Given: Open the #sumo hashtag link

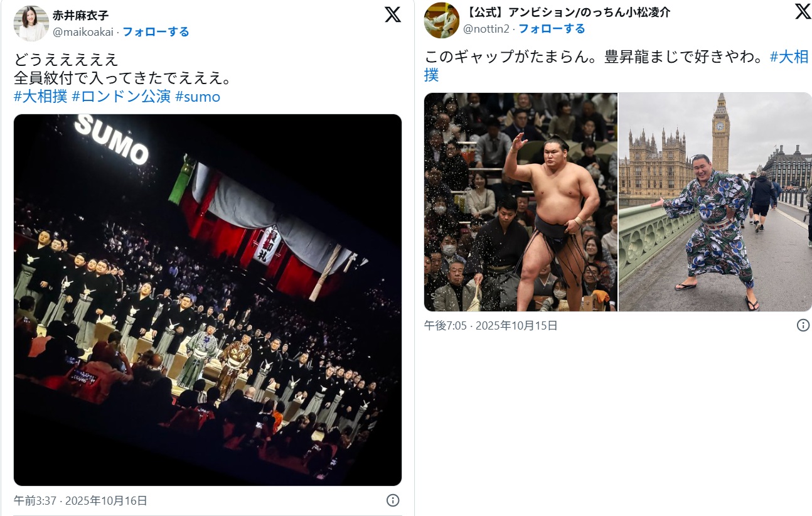Looking at the screenshot, I should (198, 97).
